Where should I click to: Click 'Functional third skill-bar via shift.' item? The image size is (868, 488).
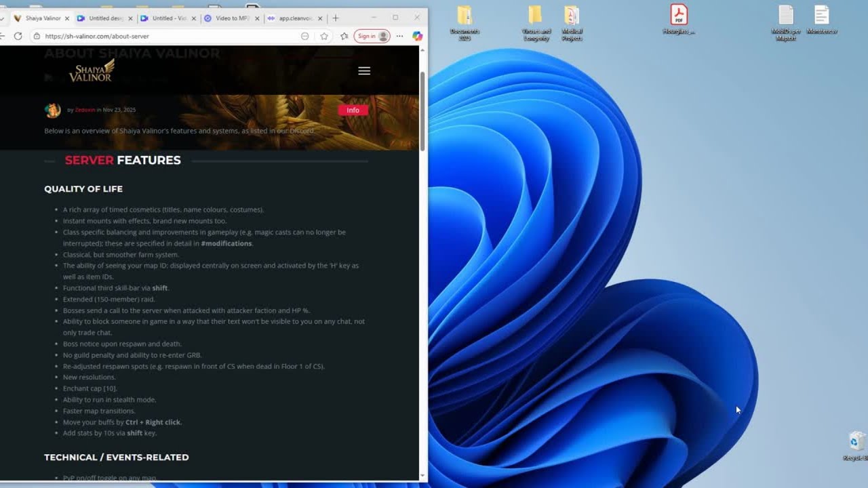pos(116,288)
